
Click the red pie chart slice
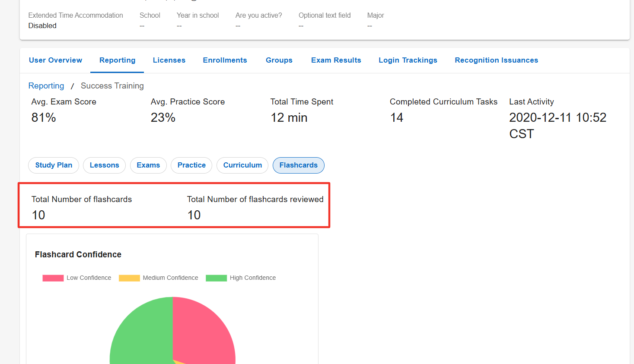203,332
